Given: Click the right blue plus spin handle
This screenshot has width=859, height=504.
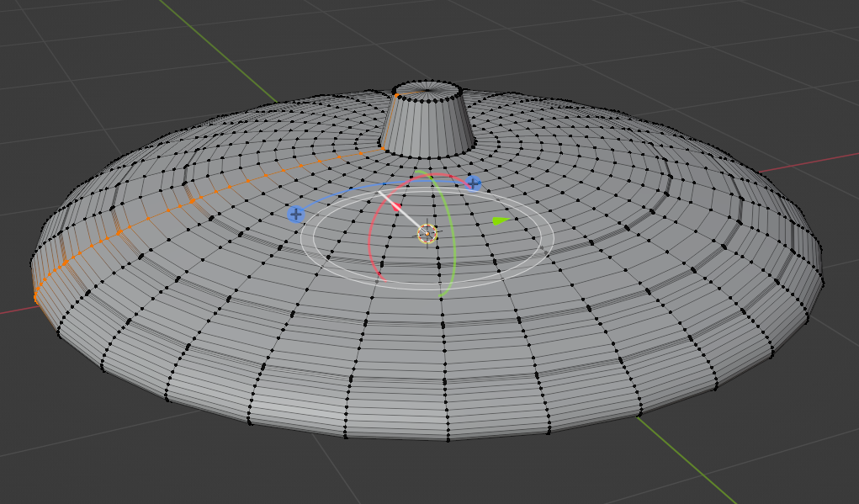Looking at the screenshot, I should click(474, 183).
